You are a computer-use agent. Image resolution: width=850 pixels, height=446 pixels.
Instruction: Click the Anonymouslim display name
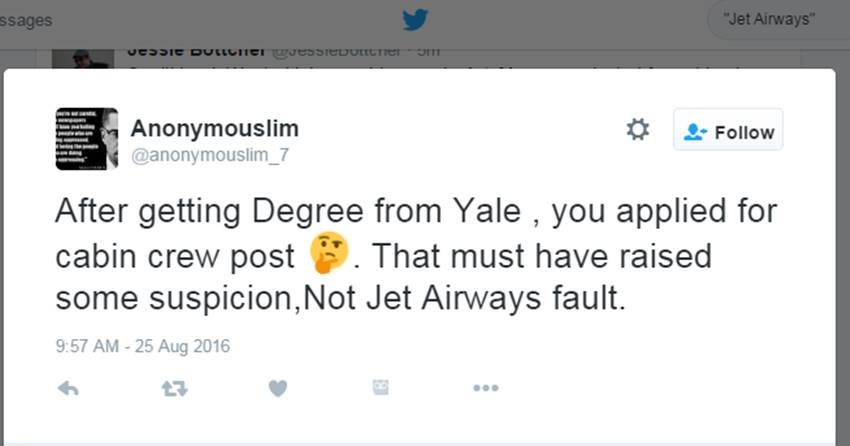(214, 129)
